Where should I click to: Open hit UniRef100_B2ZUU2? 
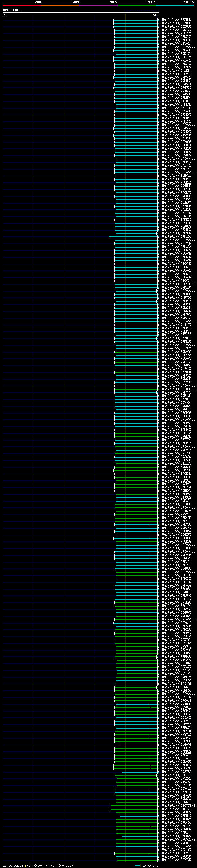[176, 26]
